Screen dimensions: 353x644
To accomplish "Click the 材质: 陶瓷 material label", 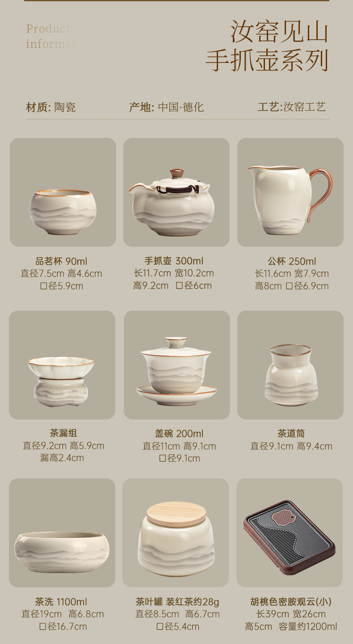I will [51, 107].
